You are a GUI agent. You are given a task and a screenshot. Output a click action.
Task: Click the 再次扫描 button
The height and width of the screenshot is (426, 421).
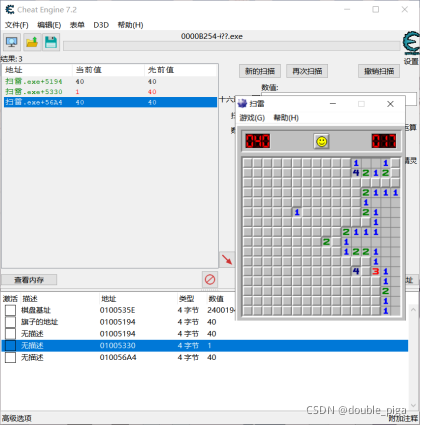point(307,71)
